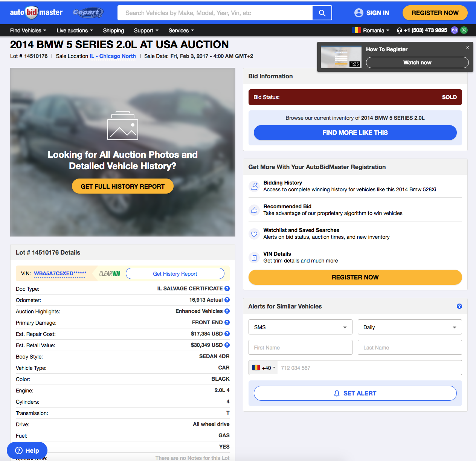Viewport: 476px width, 461px height.
Task: Open the Services menu
Action: [x=181, y=31]
